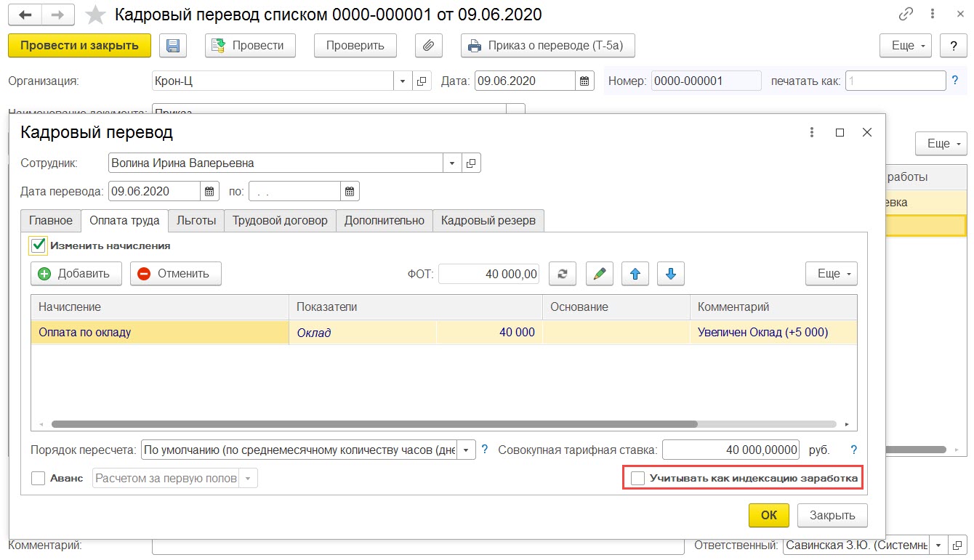The image size is (974, 560).
Task: Click the save diskette icon
Action: point(173,46)
